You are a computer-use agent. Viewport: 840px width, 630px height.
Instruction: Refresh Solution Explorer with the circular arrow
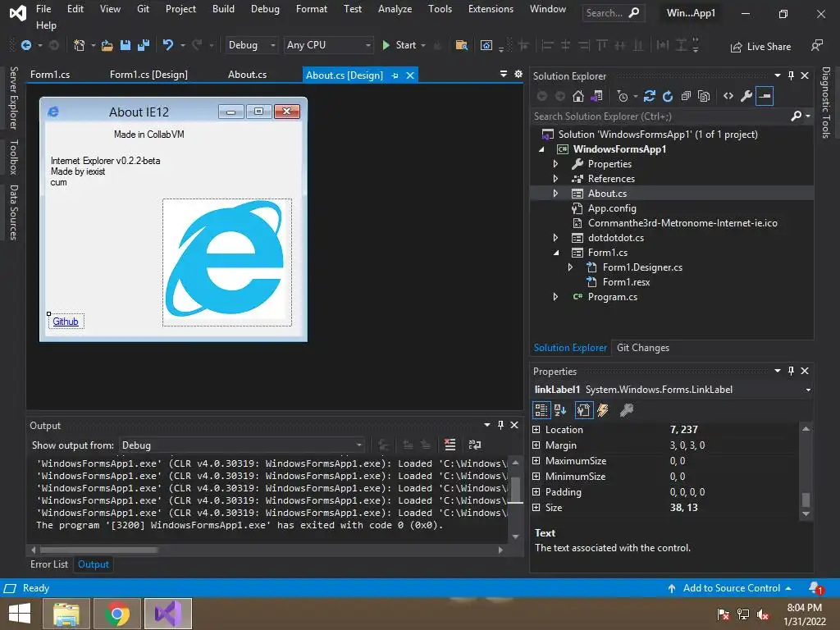point(668,97)
